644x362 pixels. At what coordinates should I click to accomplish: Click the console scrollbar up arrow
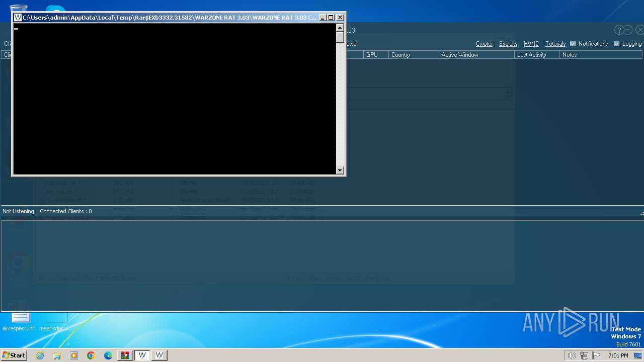[340, 28]
